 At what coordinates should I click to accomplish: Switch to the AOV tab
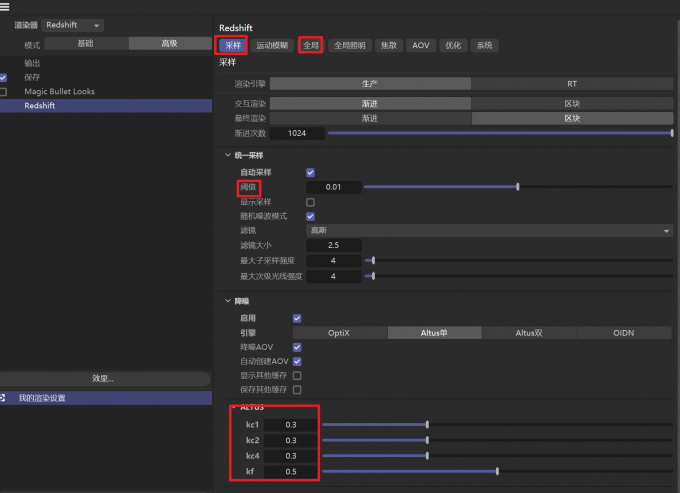click(421, 46)
